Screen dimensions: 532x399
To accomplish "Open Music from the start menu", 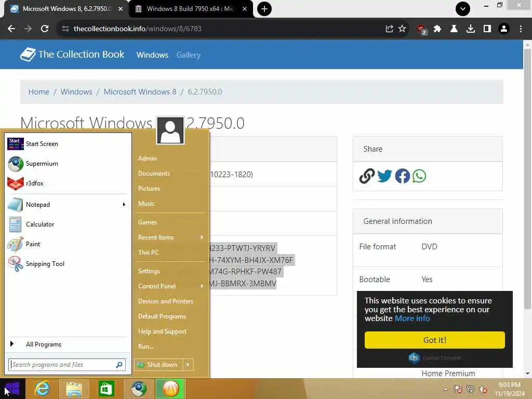I will coord(146,204).
